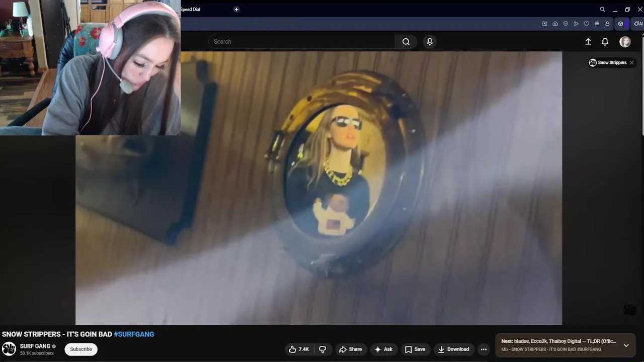644x362 pixels.
Task: Click the browser tab search magnifier icon
Action: click(602, 10)
